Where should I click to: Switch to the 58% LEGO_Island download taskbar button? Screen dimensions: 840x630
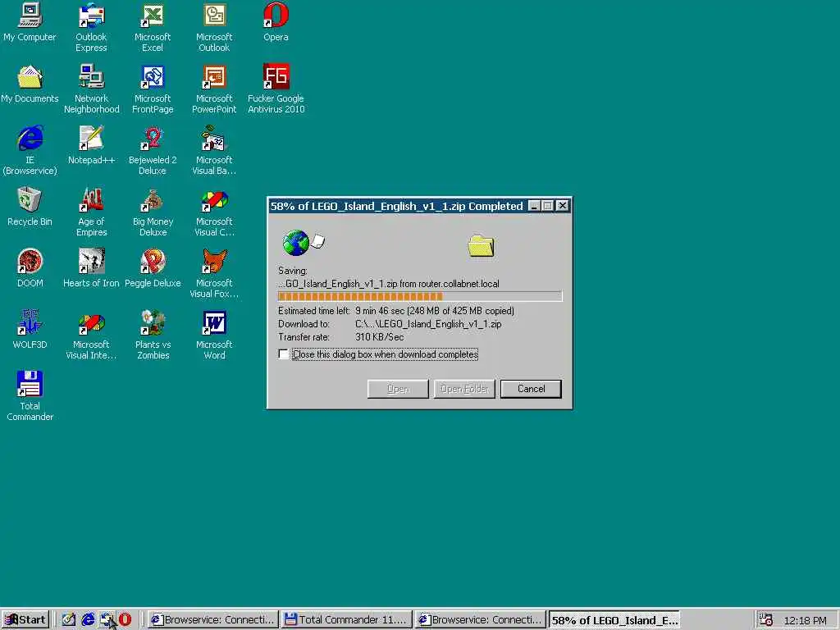[x=615, y=620]
